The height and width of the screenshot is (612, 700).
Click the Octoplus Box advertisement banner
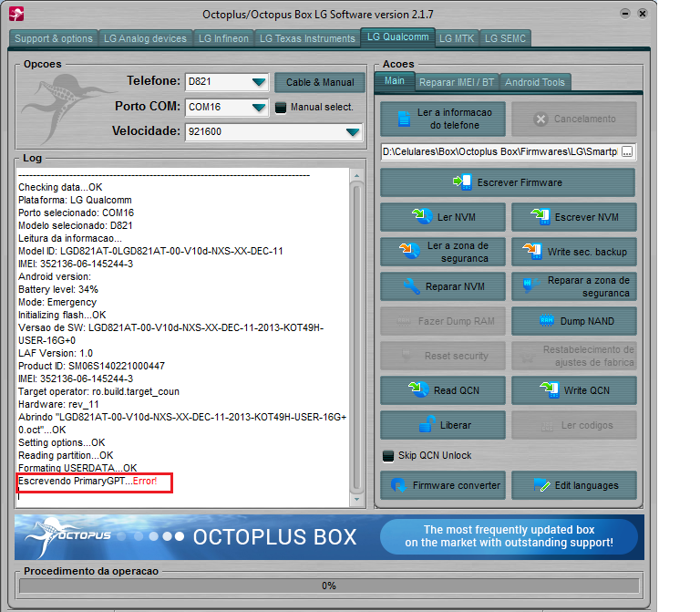pyautogui.click(x=329, y=537)
